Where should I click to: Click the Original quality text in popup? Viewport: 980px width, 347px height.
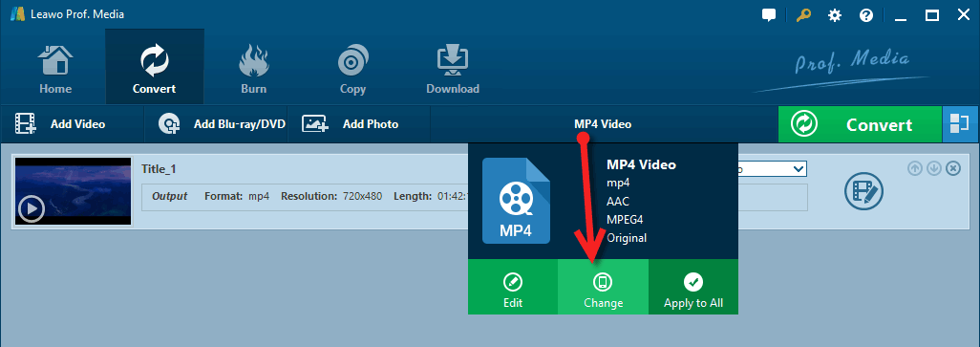[627, 238]
